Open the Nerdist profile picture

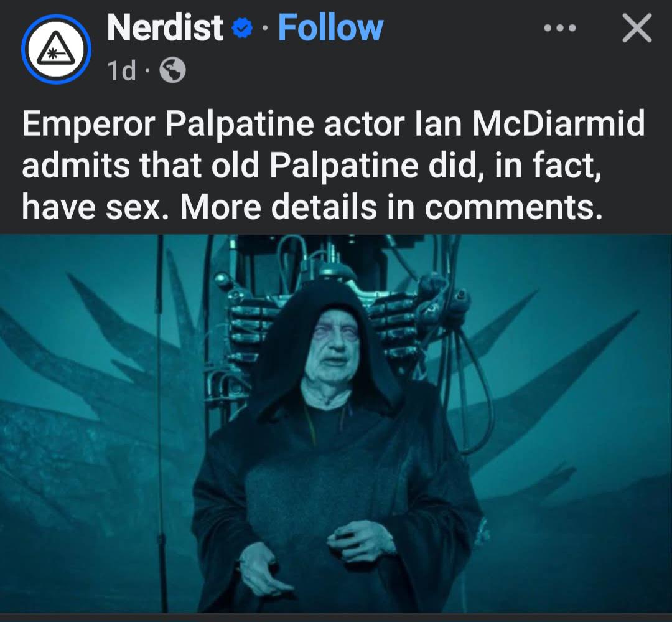56,49
